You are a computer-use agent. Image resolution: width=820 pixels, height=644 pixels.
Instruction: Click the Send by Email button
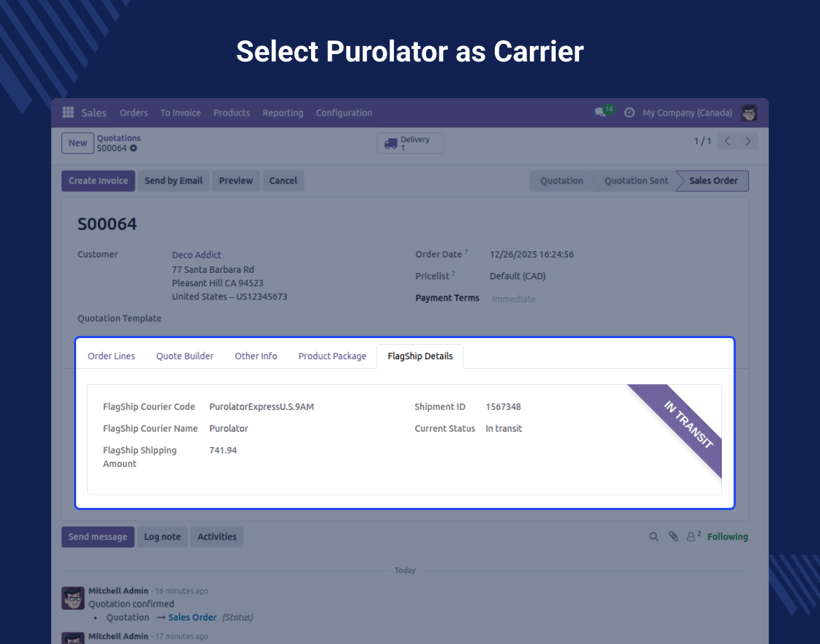[174, 181]
